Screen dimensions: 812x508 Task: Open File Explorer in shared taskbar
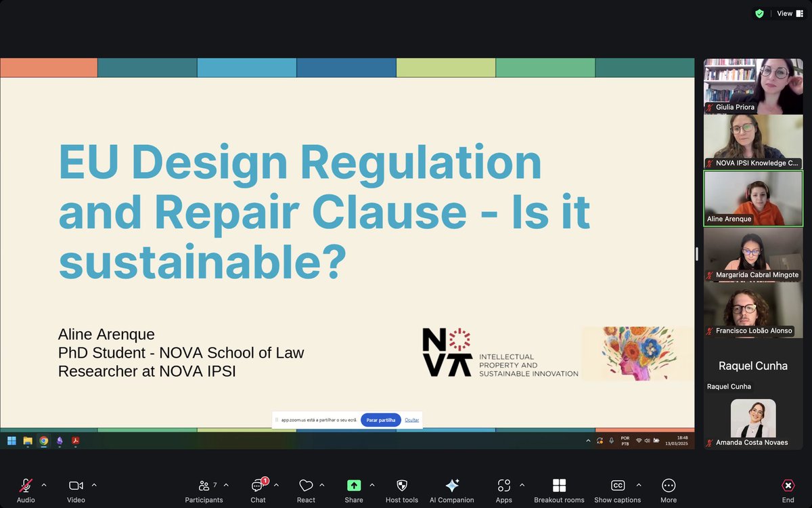point(28,440)
